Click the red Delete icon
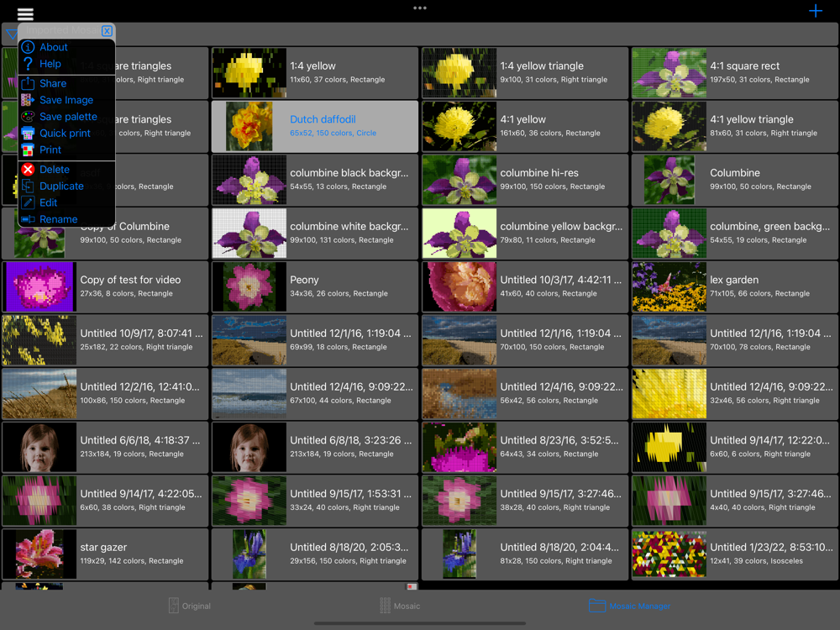The image size is (840, 630). [28, 170]
